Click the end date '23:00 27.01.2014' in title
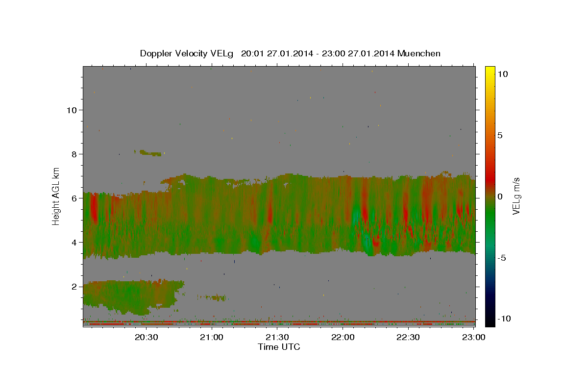This screenshot has width=588, height=392. click(358, 53)
